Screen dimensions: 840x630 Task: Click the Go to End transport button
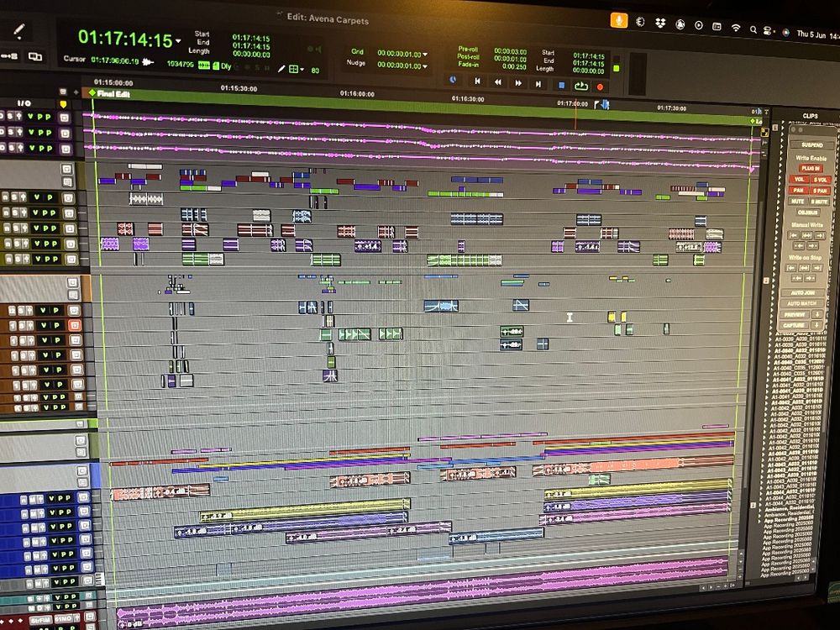pyautogui.click(x=538, y=83)
